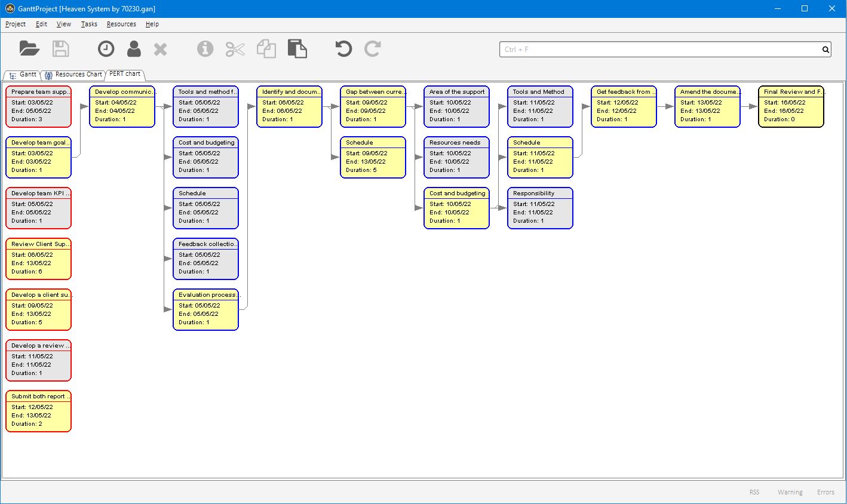Open the Resources menu
Image resolution: width=847 pixels, height=504 pixels.
121,24
